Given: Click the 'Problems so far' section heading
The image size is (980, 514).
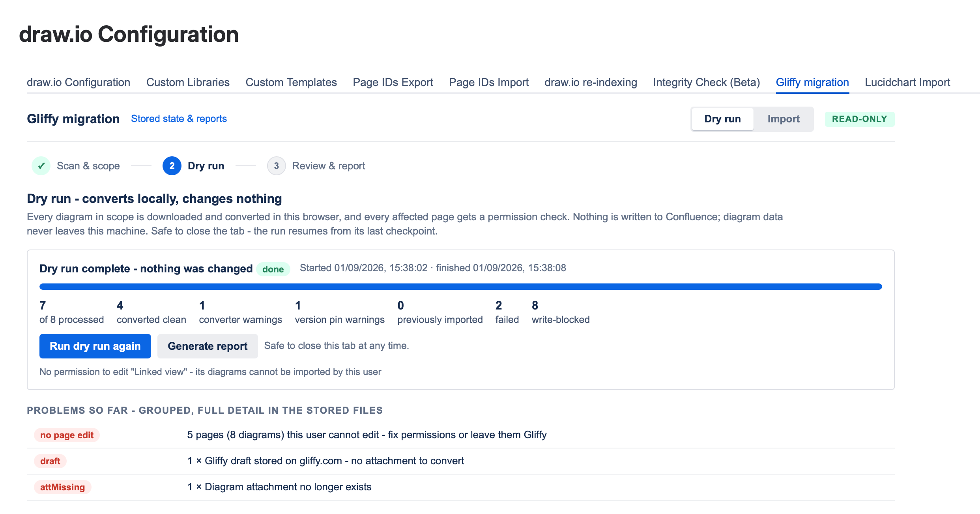Looking at the screenshot, I should pyautogui.click(x=205, y=410).
